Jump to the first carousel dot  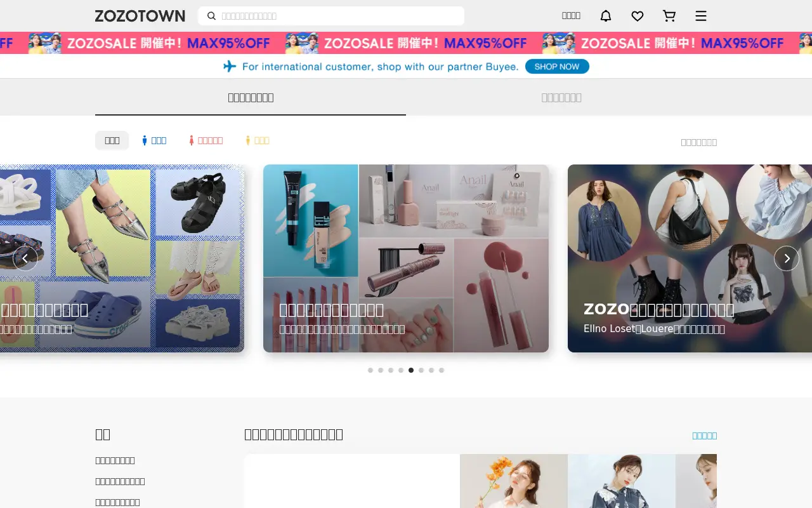370,370
